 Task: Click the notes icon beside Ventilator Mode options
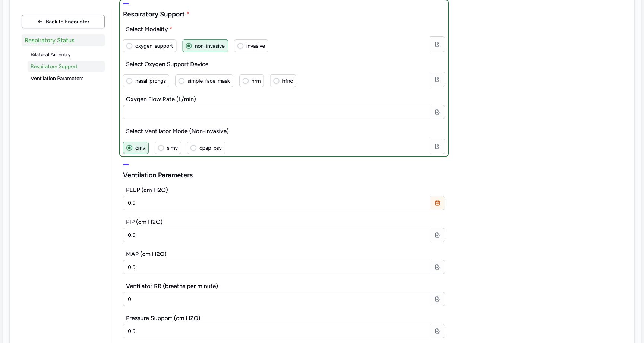[438, 146]
